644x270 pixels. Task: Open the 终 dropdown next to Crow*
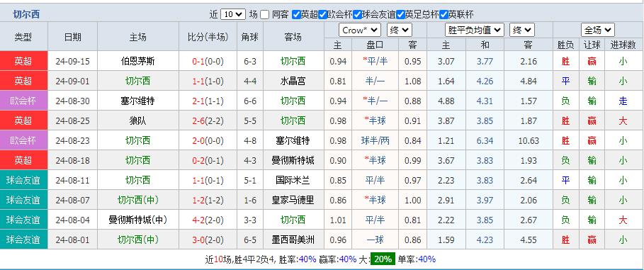[399, 30]
